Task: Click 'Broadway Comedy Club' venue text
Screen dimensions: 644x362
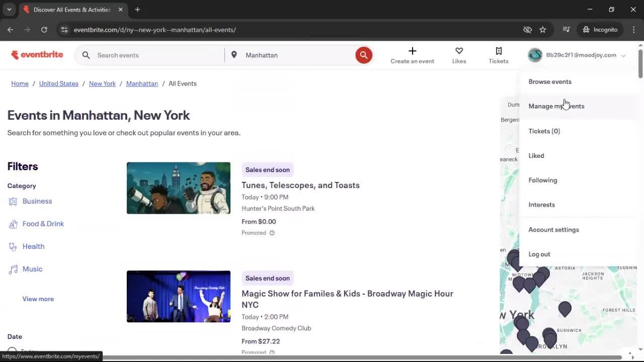Action: click(x=276, y=328)
